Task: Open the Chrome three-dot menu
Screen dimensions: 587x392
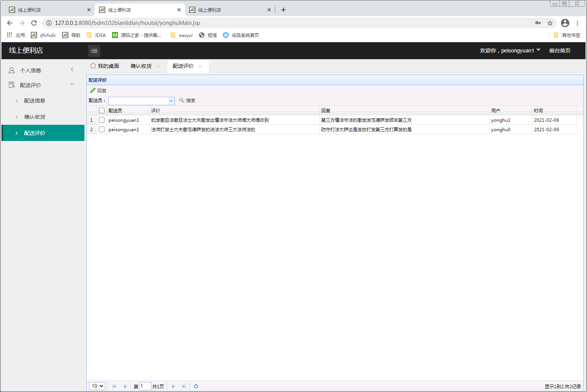Action: click(577, 23)
